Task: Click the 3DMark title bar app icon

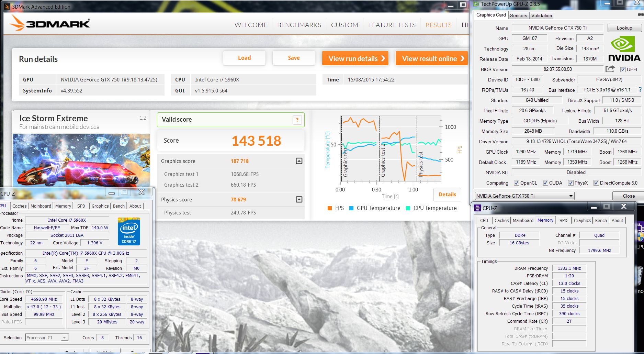Action: pyautogui.click(x=7, y=7)
